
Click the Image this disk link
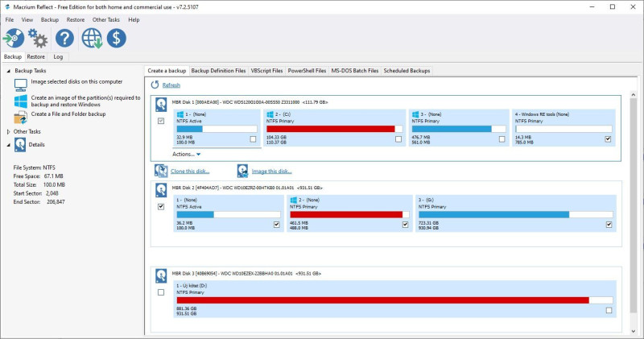tap(271, 172)
